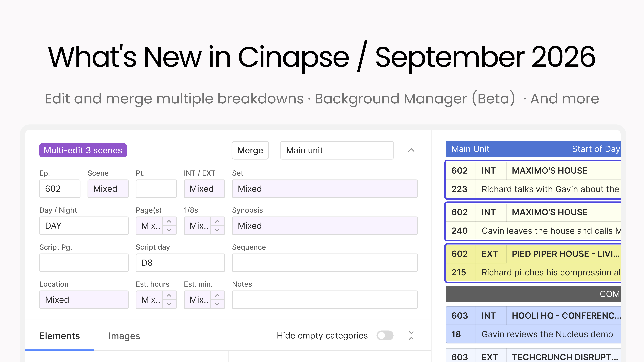Decrease the 1/8s value with the down arrow
This screenshot has height=362, width=644.
(x=217, y=230)
